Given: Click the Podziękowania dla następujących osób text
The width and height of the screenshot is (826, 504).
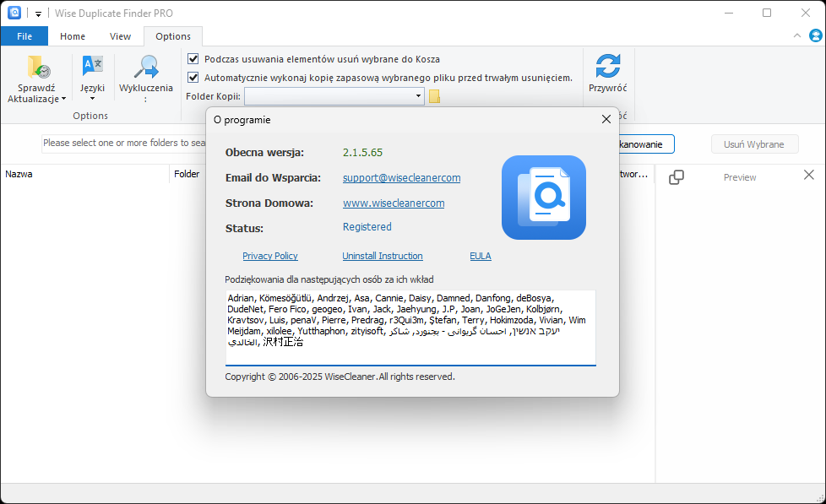Looking at the screenshot, I should tap(329, 279).
